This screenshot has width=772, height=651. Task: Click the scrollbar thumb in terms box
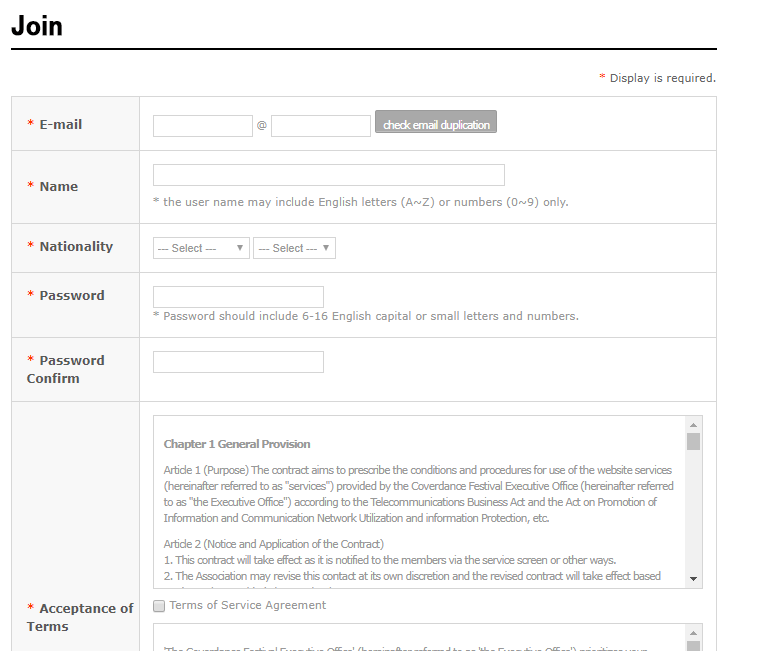coord(693,441)
